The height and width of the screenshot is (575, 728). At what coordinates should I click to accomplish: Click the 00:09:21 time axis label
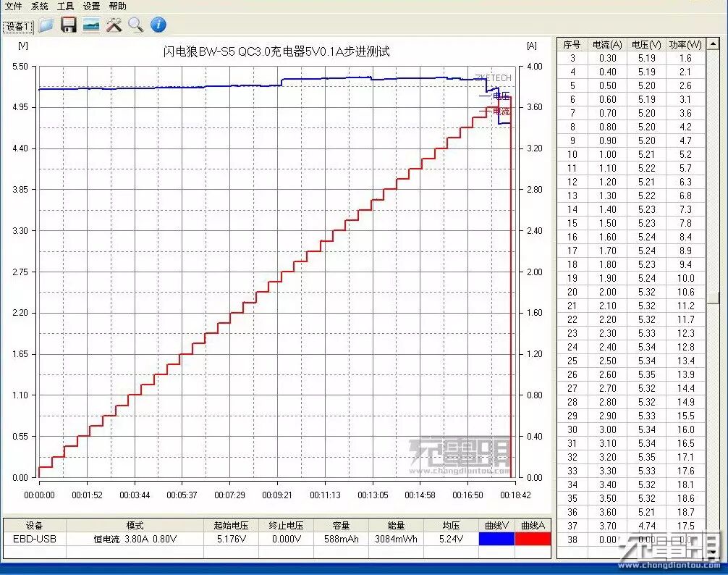click(277, 495)
